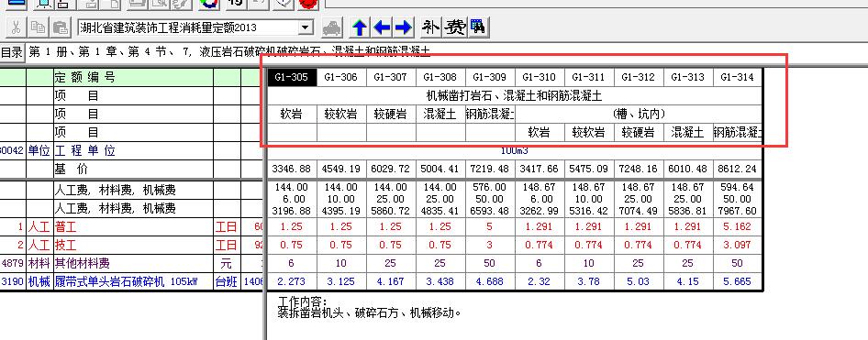Screen dimensions: 868x340
Task: Select quota column G1-309
Action: [491, 77]
